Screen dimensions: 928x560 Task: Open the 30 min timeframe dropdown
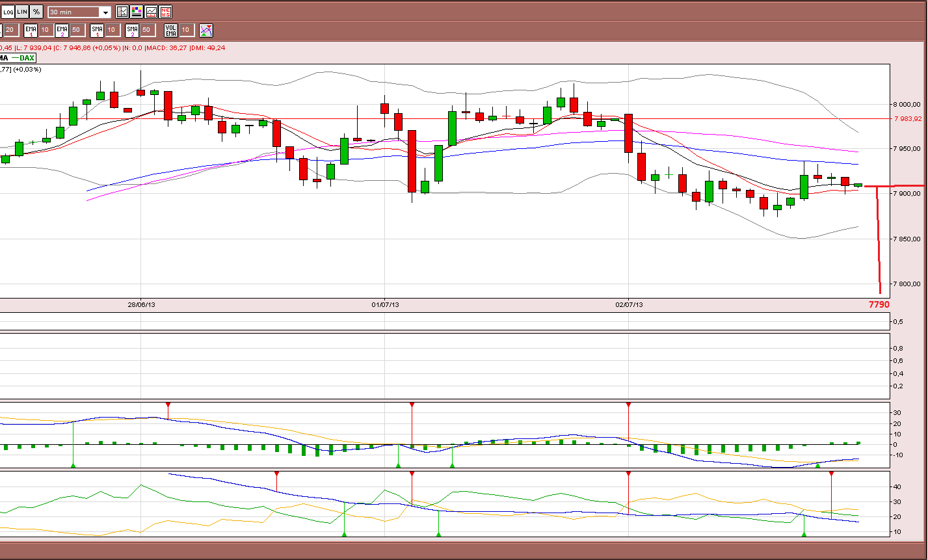tap(81, 12)
